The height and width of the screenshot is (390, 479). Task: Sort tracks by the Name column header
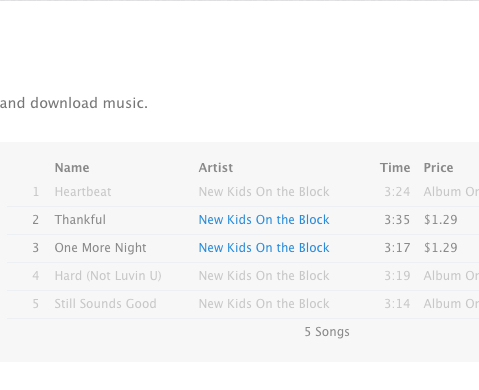click(x=72, y=168)
